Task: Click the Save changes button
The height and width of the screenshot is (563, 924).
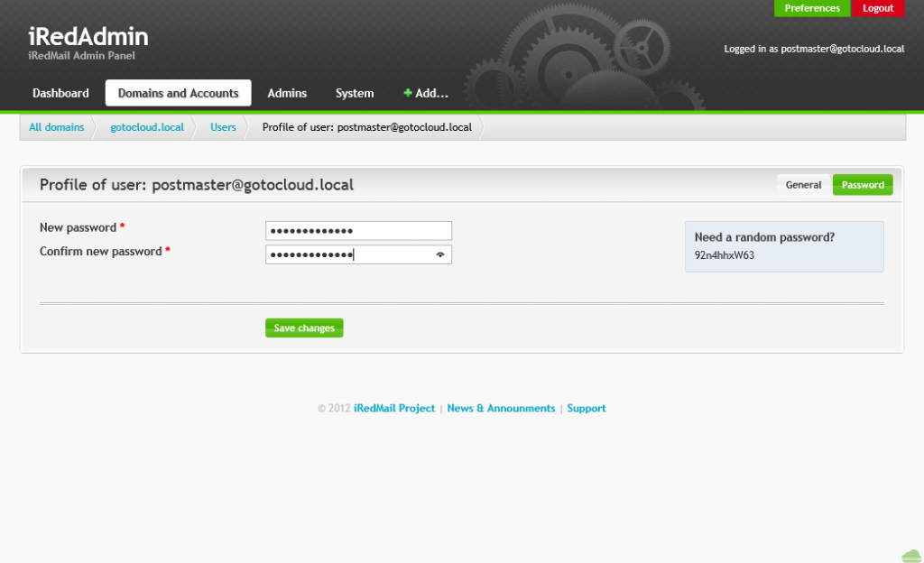Action: [304, 328]
